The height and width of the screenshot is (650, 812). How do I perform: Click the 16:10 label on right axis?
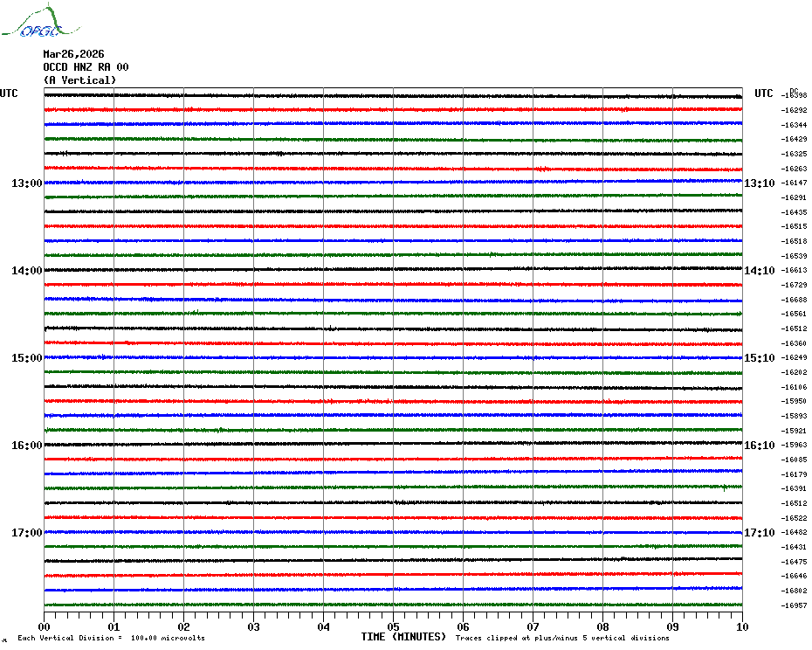pyautogui.click(x=759, y=446)
